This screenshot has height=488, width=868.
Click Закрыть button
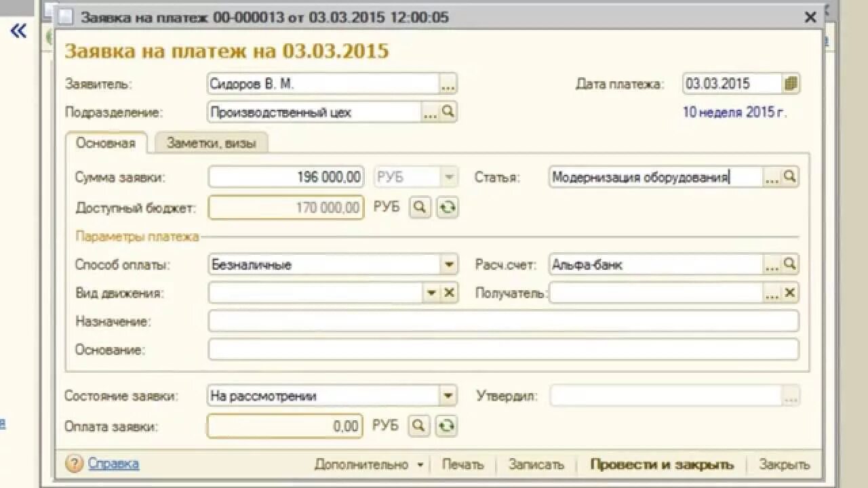coord(785,464)
